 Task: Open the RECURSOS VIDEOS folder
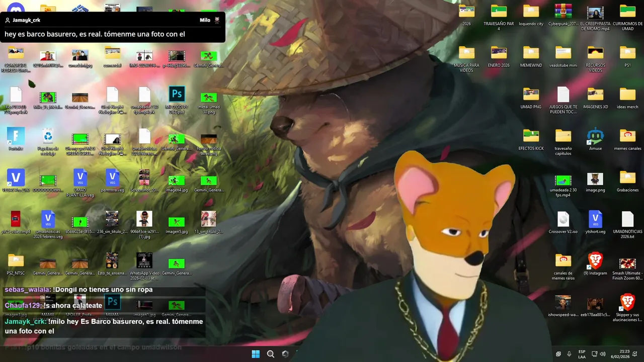[595, 59]
